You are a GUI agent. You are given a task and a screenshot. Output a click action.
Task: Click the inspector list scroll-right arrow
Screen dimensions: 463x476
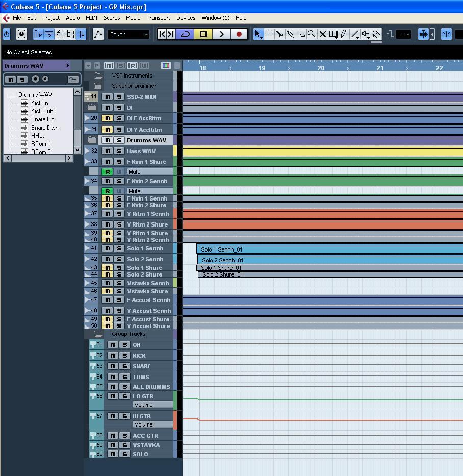[69, 158]
